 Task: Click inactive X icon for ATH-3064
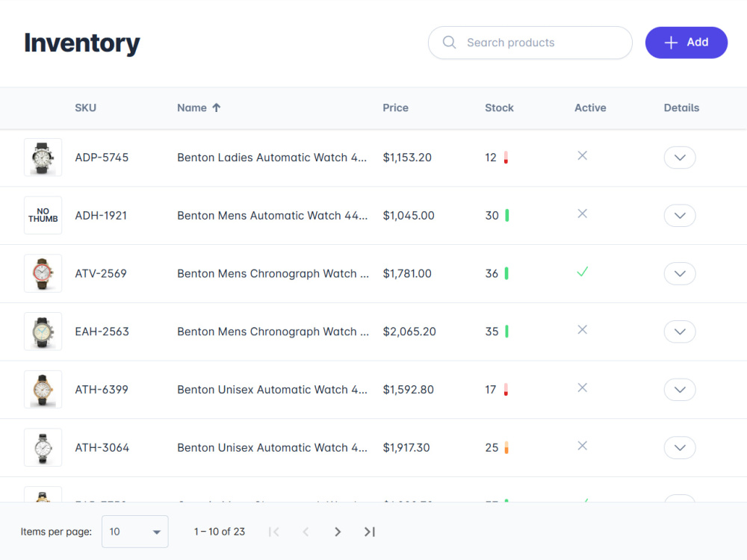582,446
